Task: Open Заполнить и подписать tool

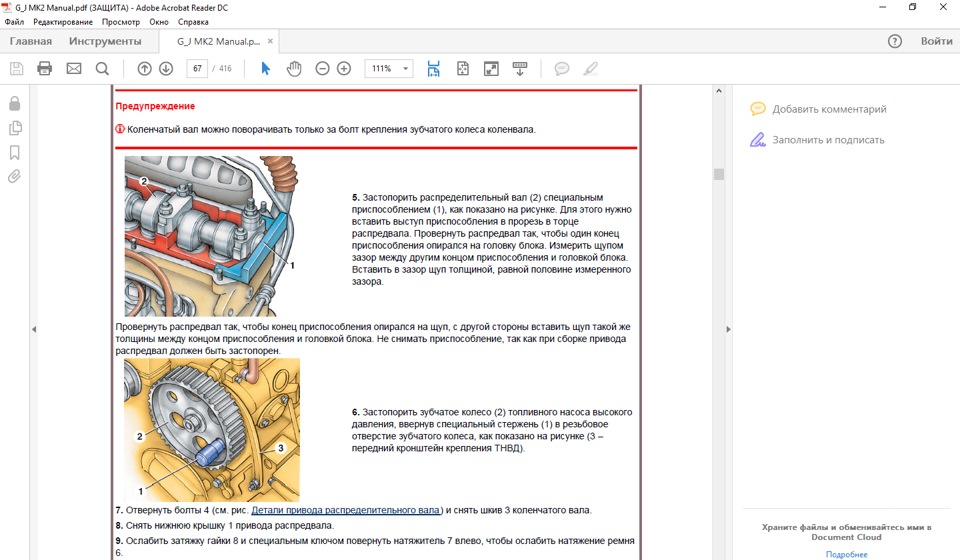Action: pos(817,140)
